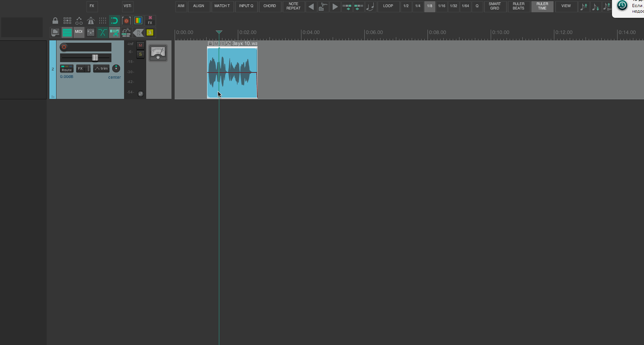Toggle the green auto-crossfade icon
Viewport: 644px width, 345px height.
click(103, 32)
